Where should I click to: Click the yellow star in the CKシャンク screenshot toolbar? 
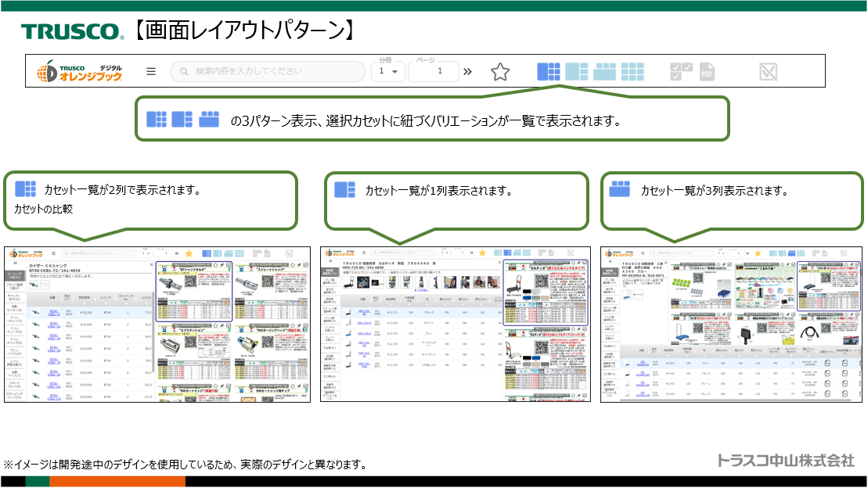coord(189,253)
